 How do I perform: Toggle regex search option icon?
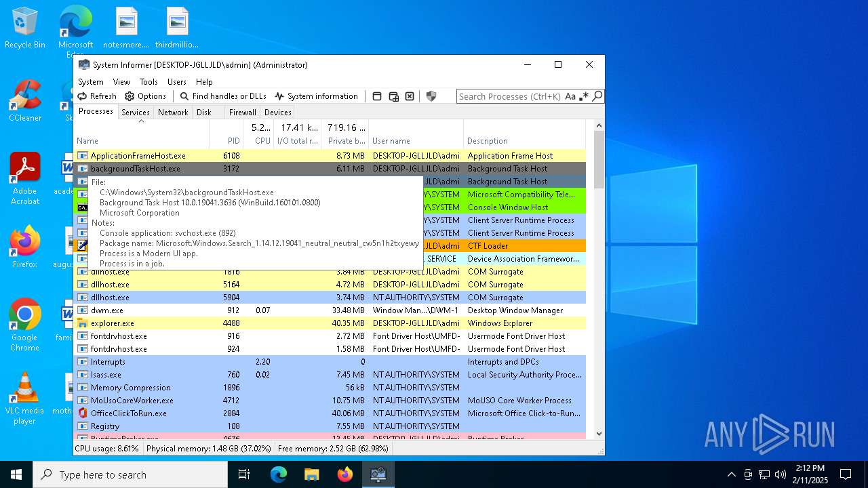coord(584,96)
